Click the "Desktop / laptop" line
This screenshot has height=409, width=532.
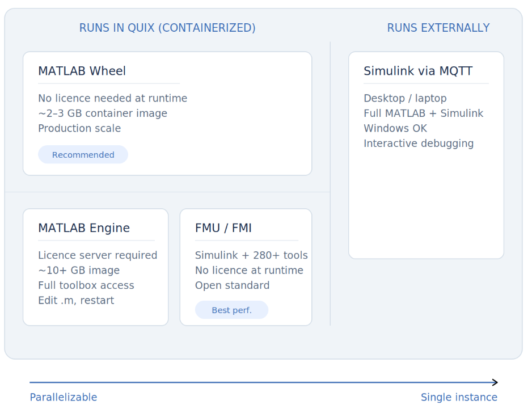click(405, 98)
